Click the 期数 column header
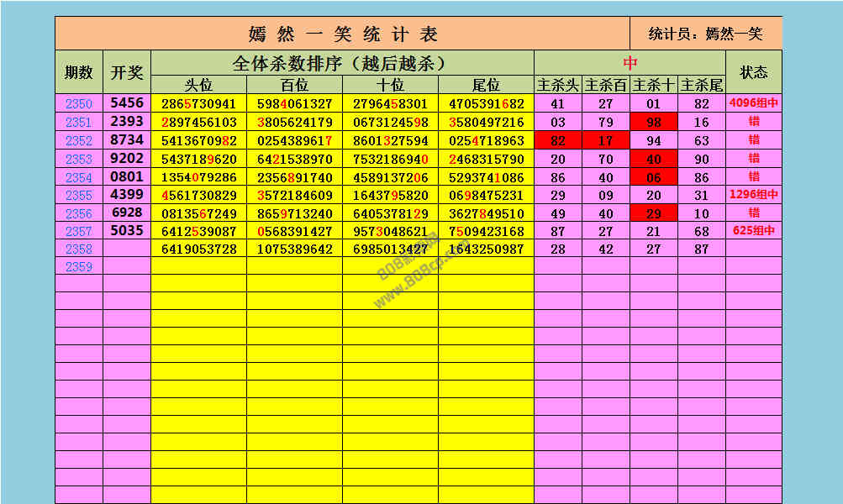Viewport: 843px width, 504px height. (x=78, y=72)
